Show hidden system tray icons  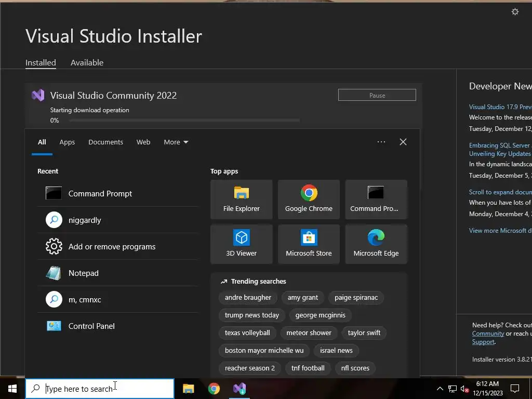[x=440, y=389]
